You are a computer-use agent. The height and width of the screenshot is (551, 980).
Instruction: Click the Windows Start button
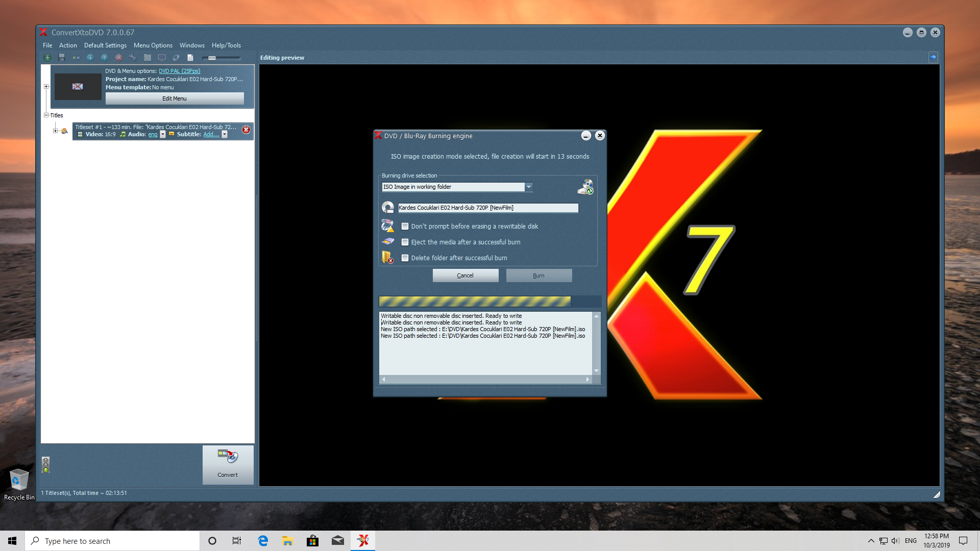12,541
